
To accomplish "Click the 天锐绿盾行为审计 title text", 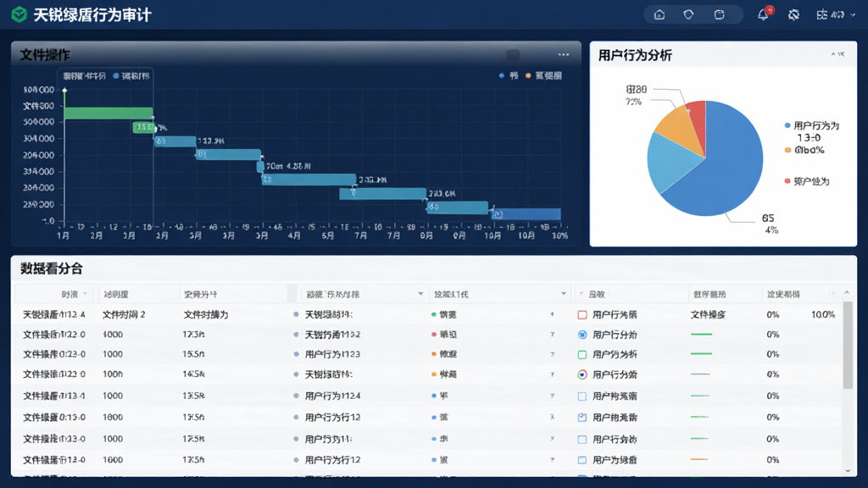I will point(92,15).
